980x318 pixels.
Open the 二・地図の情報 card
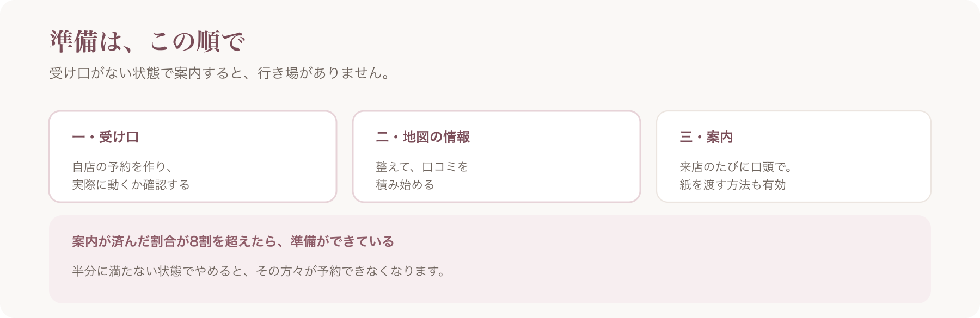(x=497, y=157)
